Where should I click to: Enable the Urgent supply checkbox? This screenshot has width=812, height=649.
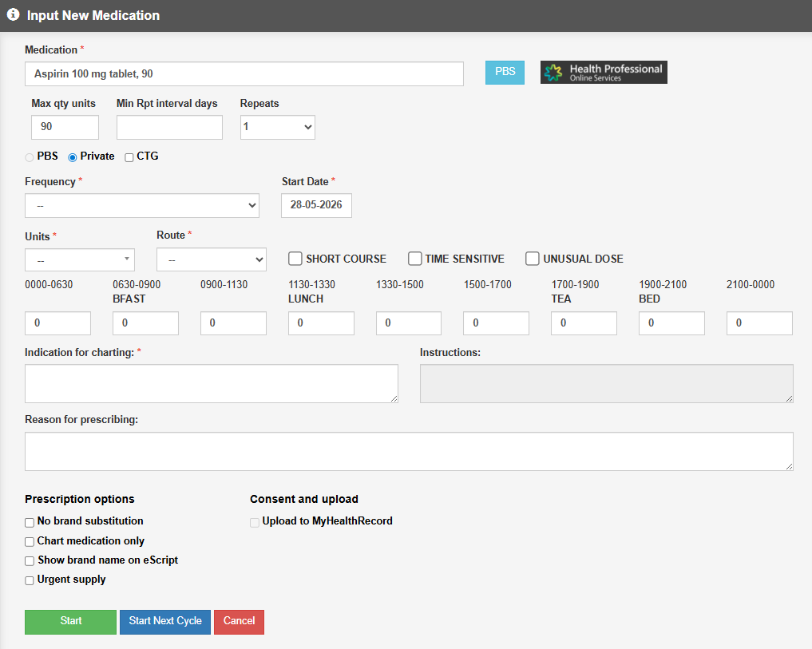pyautogui.click(x=30, y=580)
